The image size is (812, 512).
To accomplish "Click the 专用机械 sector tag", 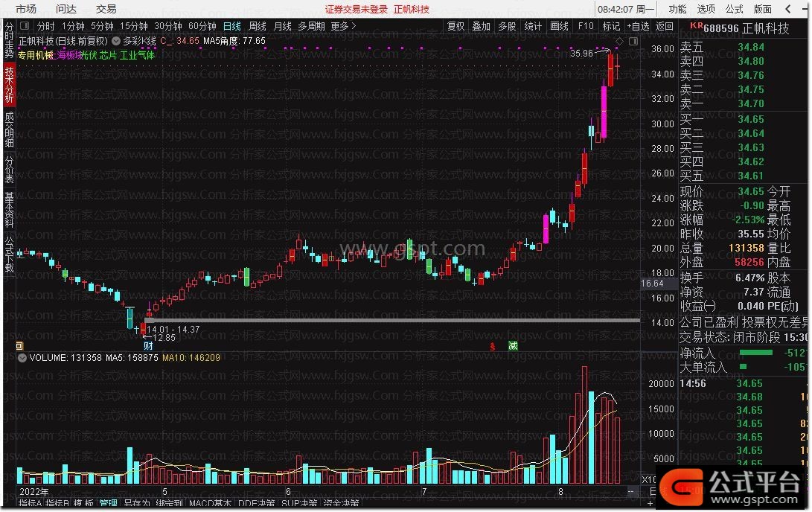I will 35,55.
